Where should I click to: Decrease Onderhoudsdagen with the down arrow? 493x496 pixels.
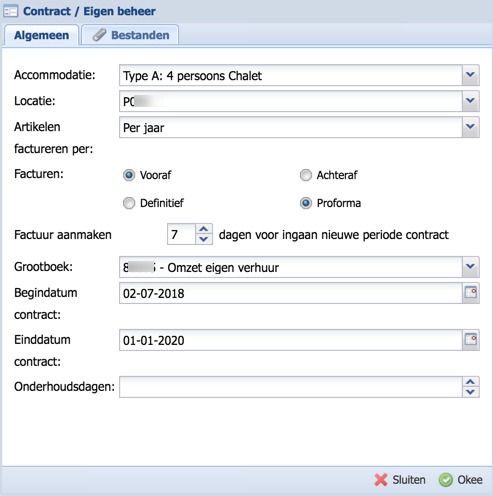(471, 392)
